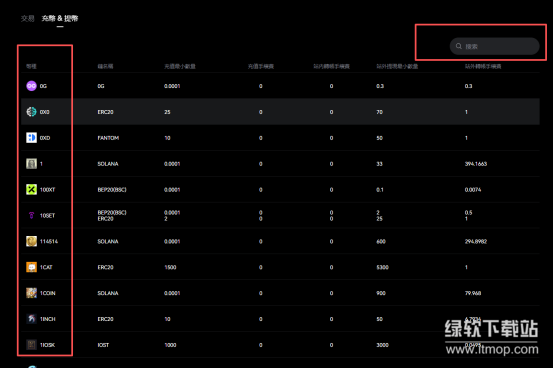
Task: Click the banknote icon for coin 1
Action: click(31, 164)
